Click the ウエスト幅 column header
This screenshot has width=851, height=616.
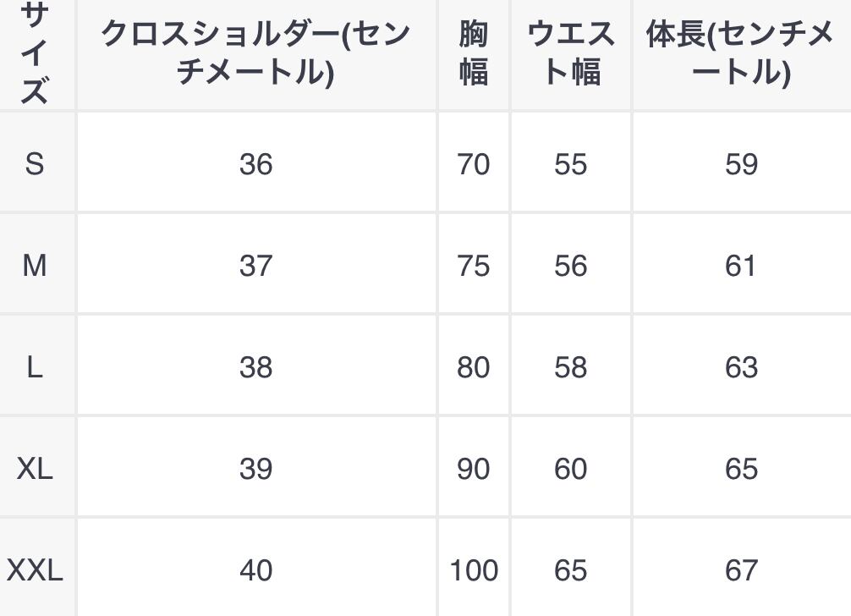[571, 52]
